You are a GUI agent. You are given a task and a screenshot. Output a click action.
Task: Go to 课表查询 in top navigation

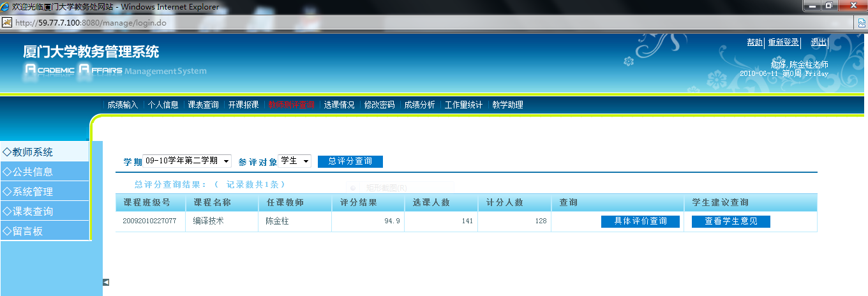(203, 105)
